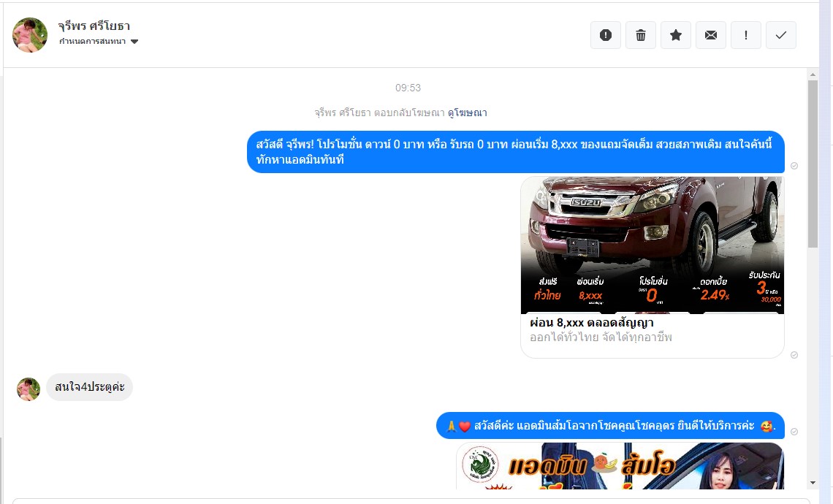Open the Isuzu pickup truck ad image
Image resolution: width=833 pixels, height=504 pixels.
click(x=653, y=245)
